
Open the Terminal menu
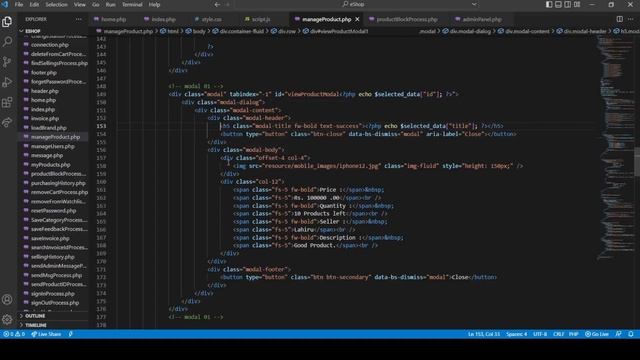click(x=132, y=4)
